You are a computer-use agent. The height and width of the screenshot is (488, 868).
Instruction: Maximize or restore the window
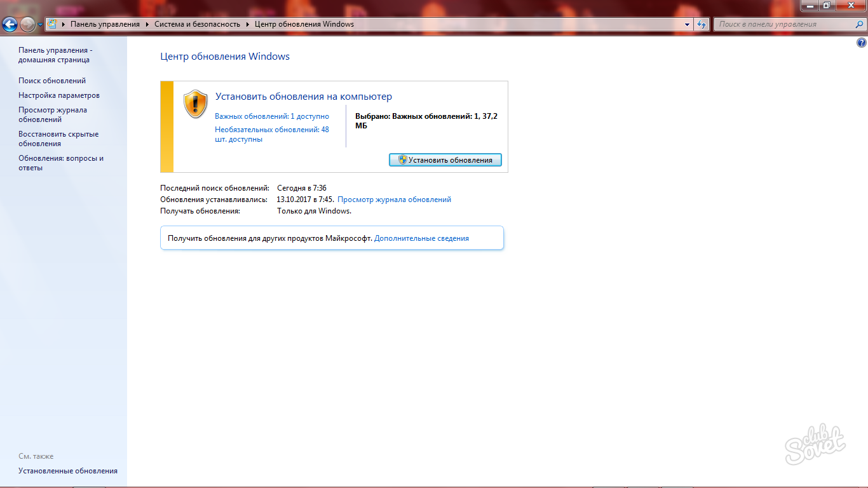(x=826, y=5)
